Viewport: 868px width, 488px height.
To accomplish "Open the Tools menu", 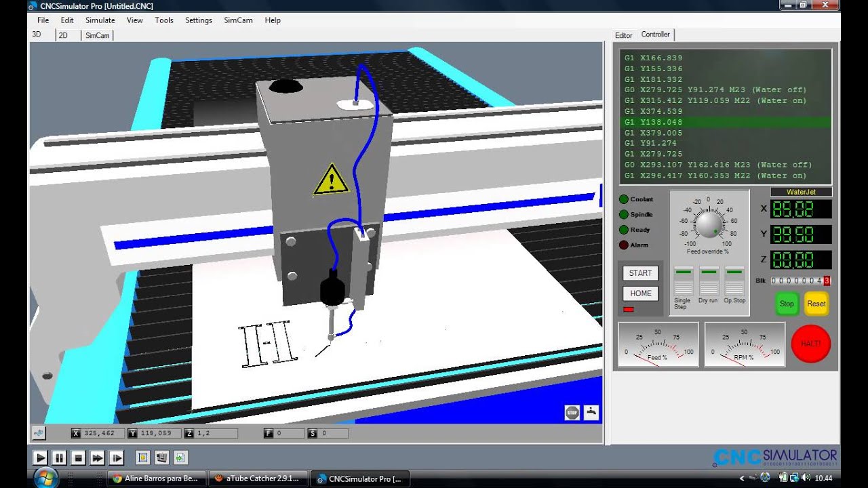I will [x=164, y=20].
